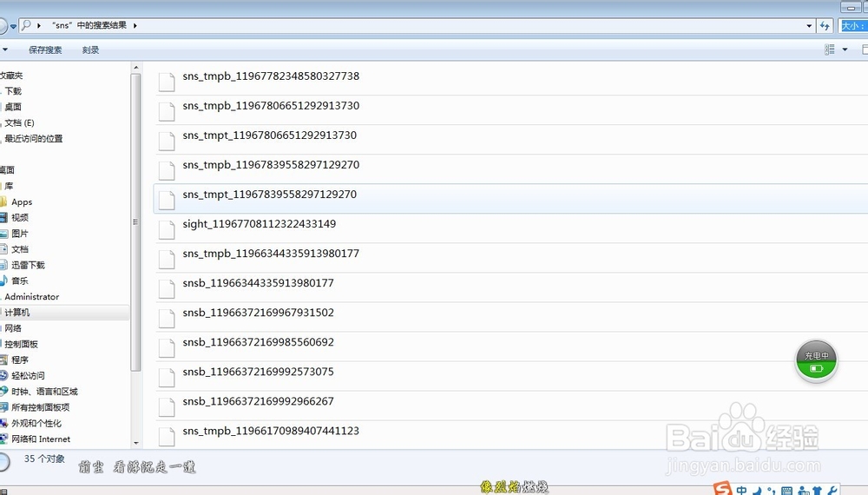Click the refresh button beside address bar
868x495 pixels.
click(x=825, y=25)
